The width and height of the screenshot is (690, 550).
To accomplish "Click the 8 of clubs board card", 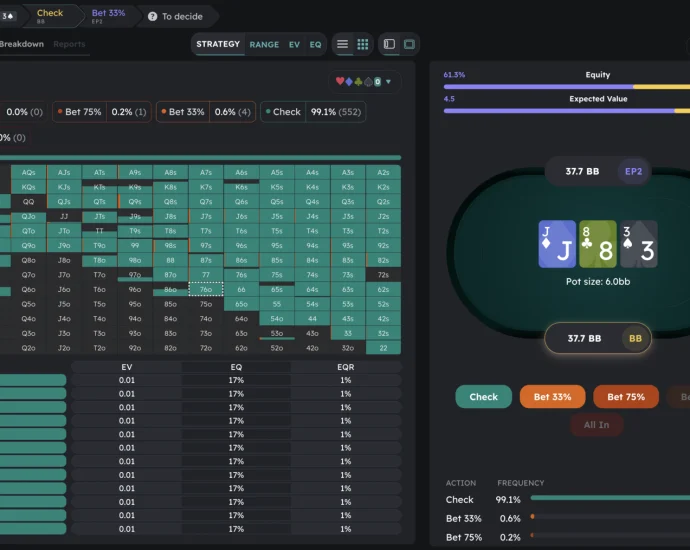I will click(x=598, y=244).
